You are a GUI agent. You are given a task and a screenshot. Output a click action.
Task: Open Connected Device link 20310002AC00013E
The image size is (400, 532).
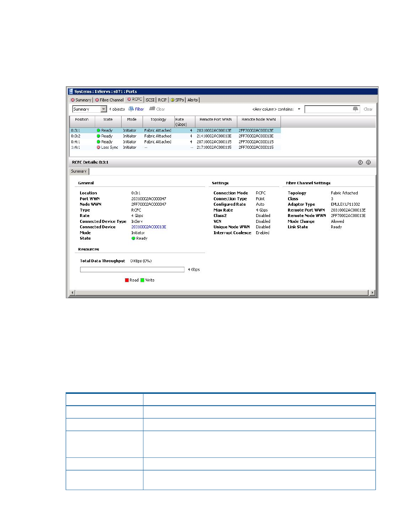[x=149, y=227]
